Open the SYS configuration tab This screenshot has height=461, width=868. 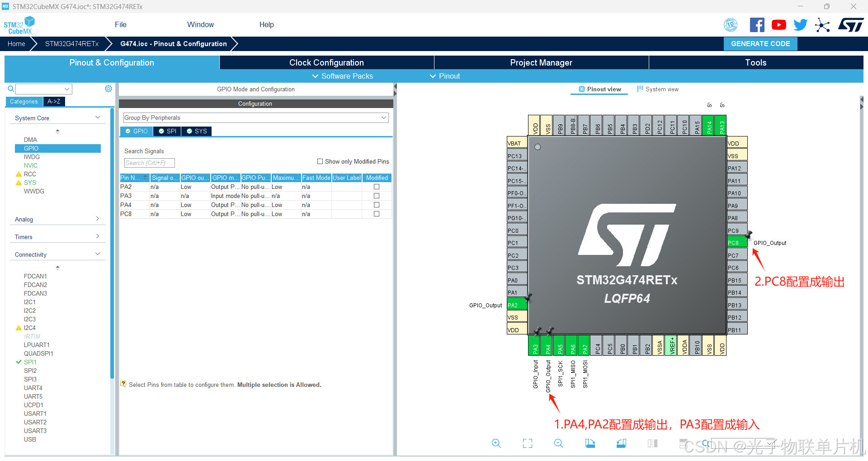pyautogui.click(x=197, y=131)
